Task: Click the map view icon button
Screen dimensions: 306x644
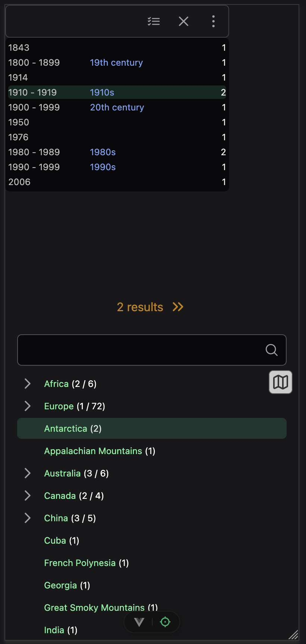Action: click(x=281, y=382)
